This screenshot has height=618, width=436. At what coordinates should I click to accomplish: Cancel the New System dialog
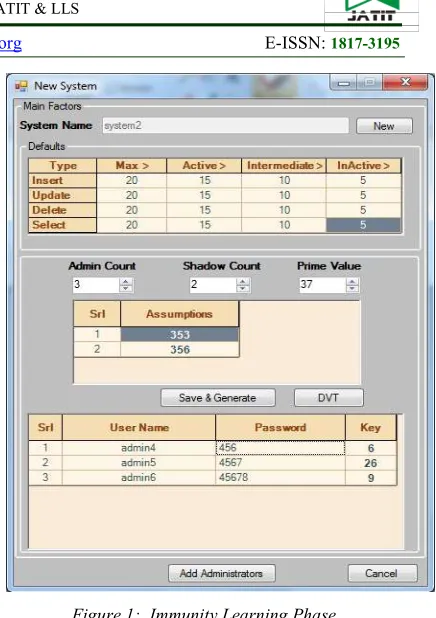[x=382, y=573]
